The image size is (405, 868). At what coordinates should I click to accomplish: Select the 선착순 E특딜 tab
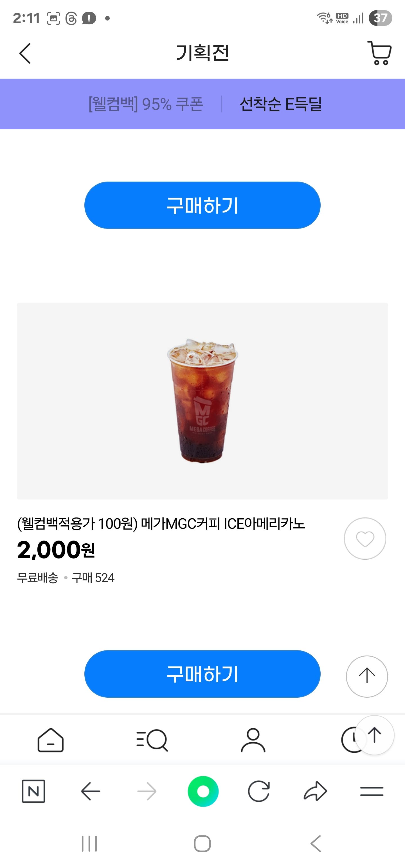[281, 104]
